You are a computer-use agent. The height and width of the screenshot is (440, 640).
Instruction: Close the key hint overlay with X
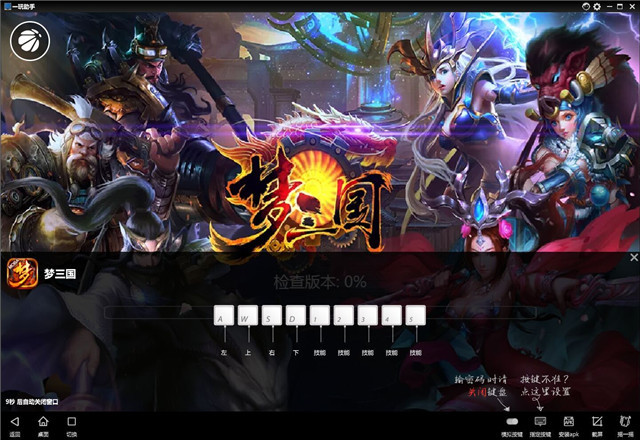click(634, 258)
